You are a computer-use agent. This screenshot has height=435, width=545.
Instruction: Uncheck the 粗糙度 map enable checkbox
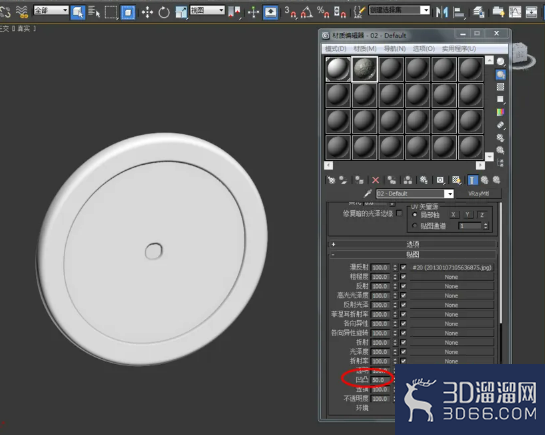pyautogui.click(x=404, y=277)
